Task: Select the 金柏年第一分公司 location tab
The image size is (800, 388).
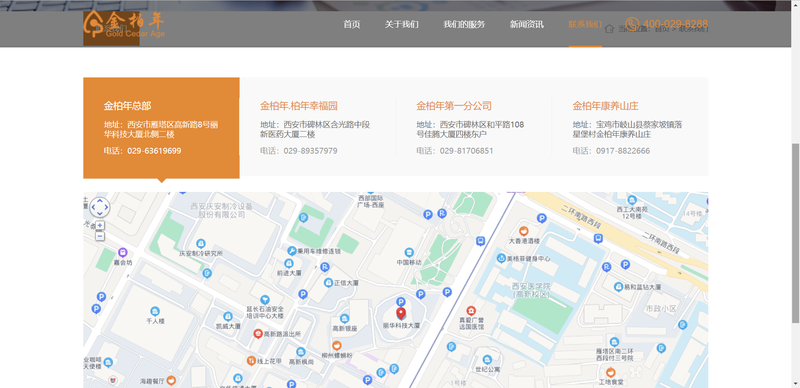Action: pos(473,127)
